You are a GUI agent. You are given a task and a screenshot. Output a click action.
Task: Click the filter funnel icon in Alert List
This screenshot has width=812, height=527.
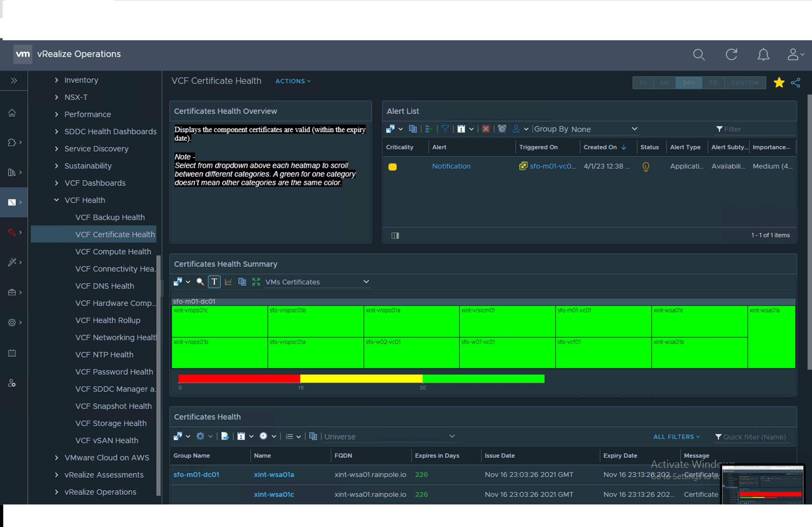coord(445,129)
